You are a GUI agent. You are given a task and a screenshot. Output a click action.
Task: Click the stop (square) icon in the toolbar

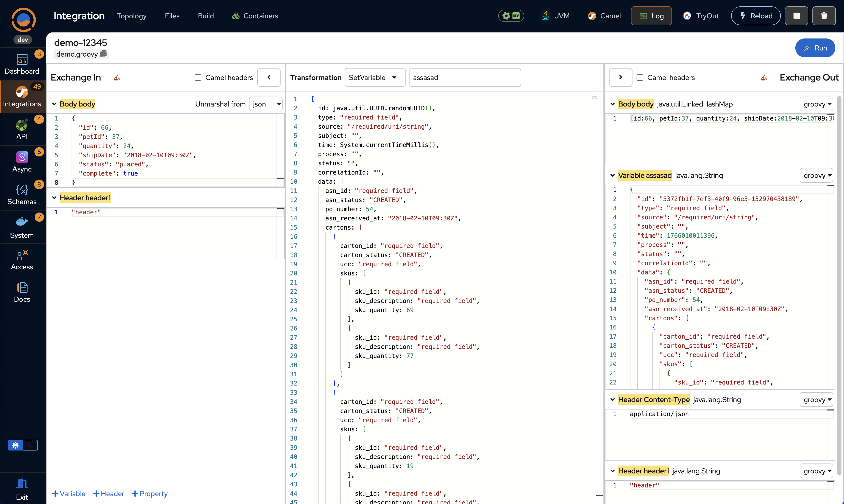click(x=796, y=16)
